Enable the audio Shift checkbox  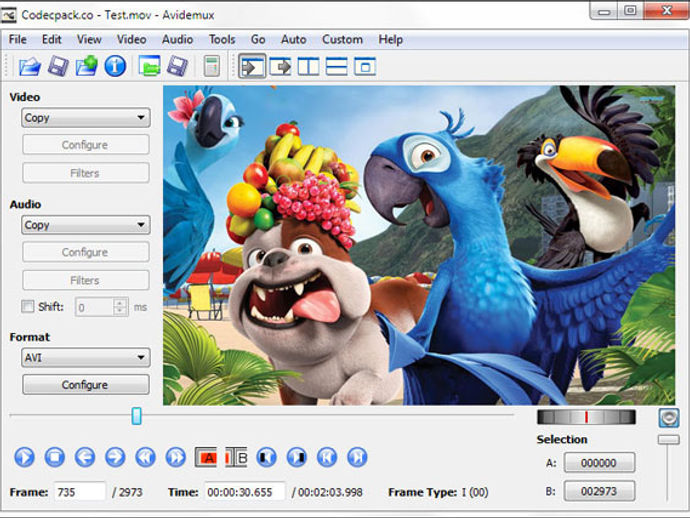pos(28,306)
